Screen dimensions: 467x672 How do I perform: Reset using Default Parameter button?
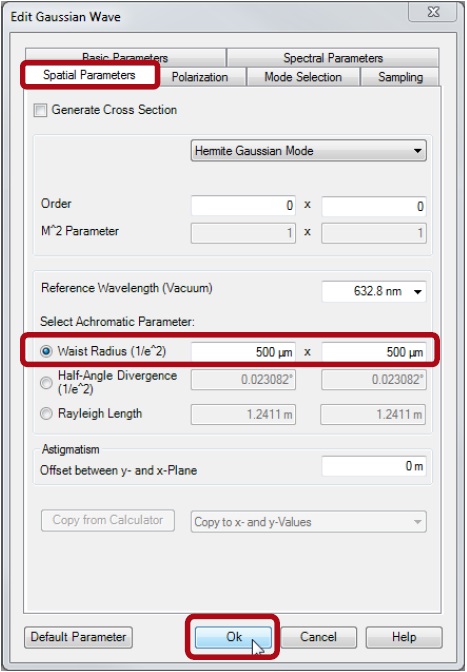click(x=78, y=637)
